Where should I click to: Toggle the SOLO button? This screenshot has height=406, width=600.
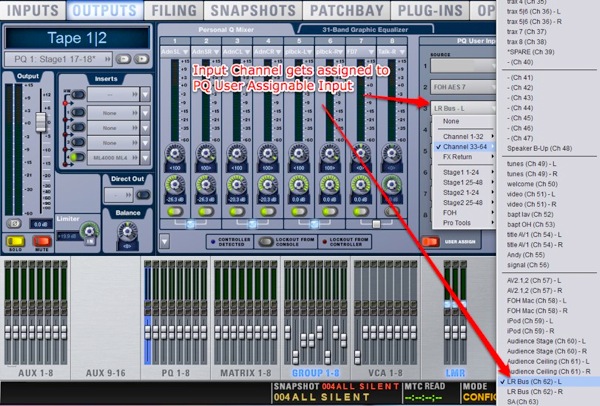16,241
